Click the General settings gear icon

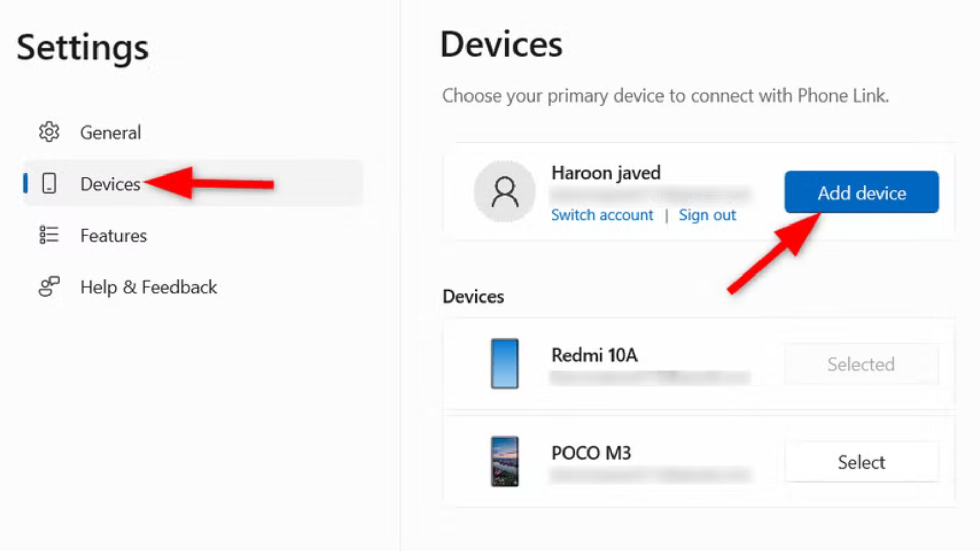click(48, 132)
